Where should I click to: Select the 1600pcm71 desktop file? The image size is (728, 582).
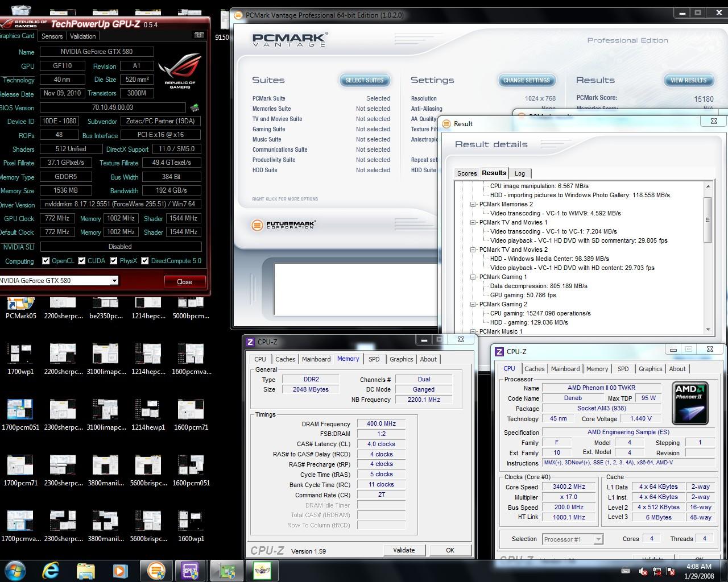[191, 414]
